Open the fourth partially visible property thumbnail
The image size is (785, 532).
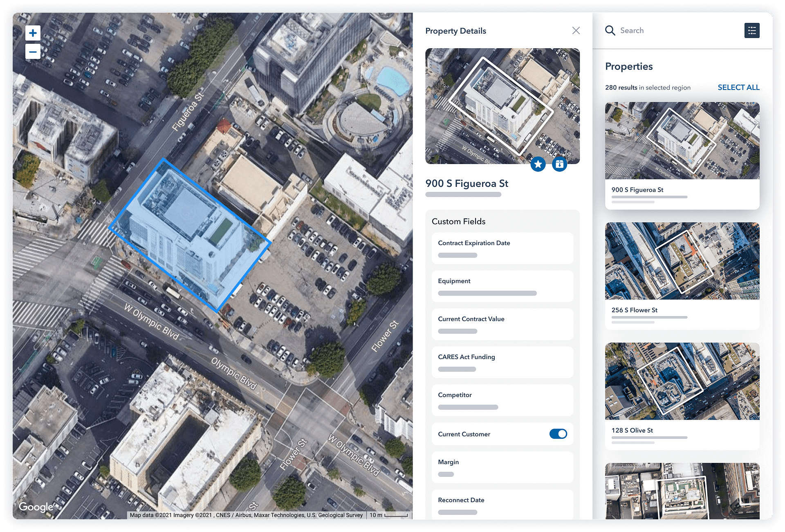682,491
